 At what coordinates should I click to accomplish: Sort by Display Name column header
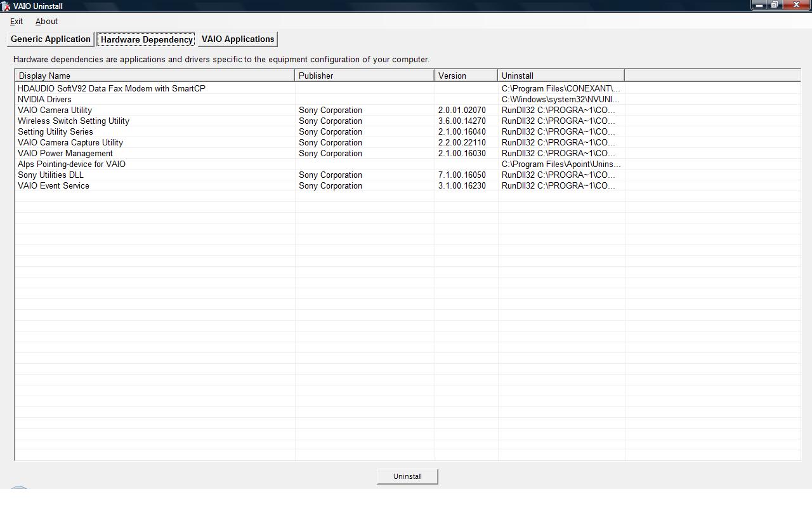(x=155, y=76)
